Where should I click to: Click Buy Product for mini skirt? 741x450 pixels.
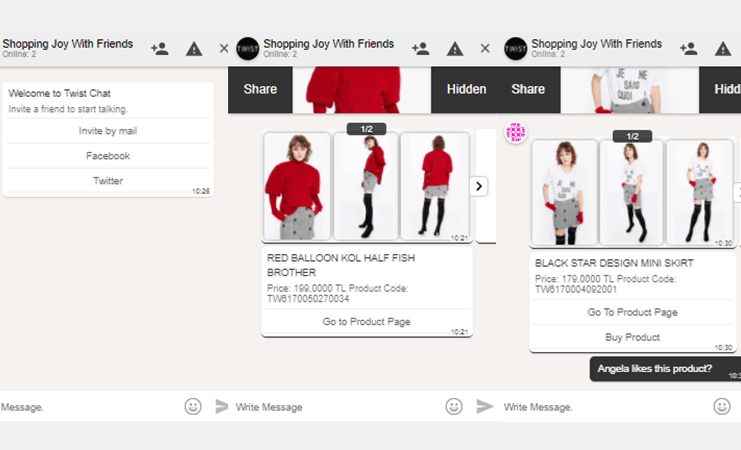[632, 338]
